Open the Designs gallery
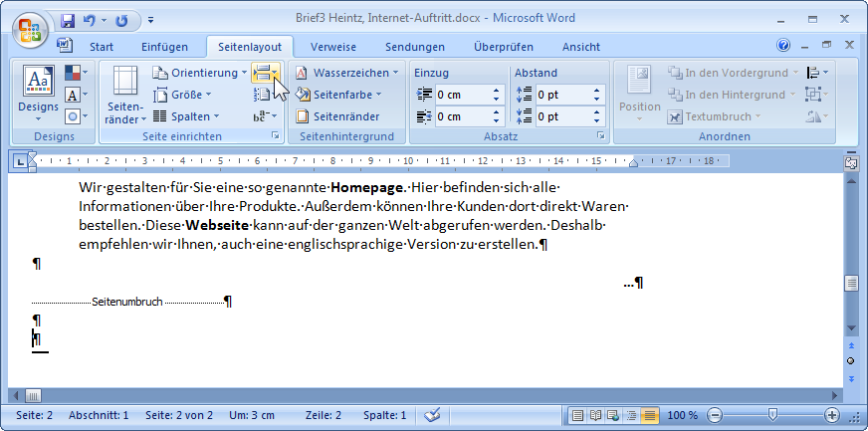 [x=38, y=95]
